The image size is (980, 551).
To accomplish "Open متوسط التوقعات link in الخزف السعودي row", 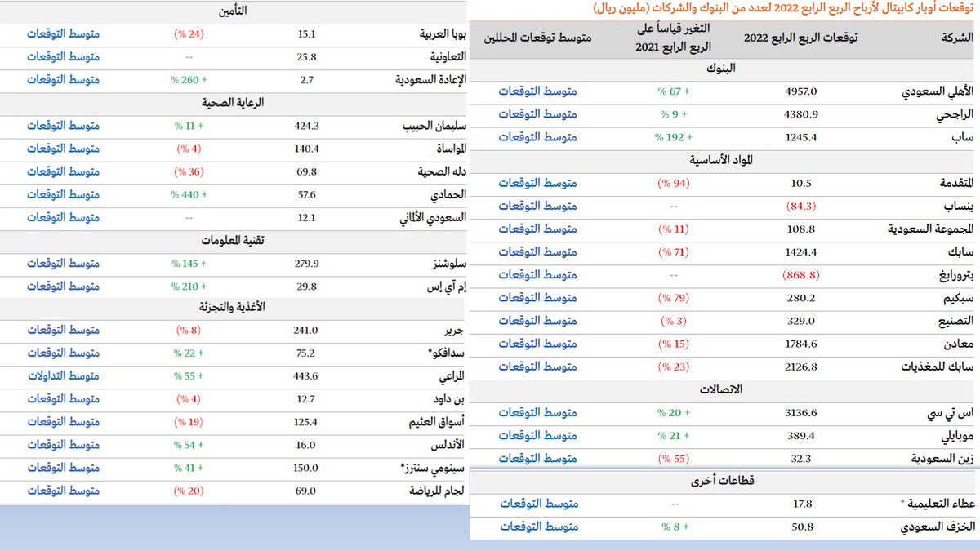I will coord(539,527).
